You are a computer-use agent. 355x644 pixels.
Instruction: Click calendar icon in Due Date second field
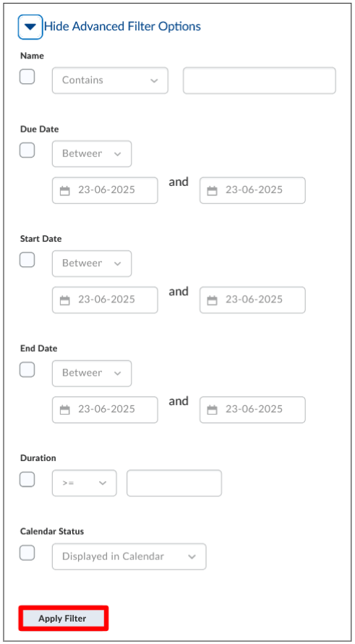[x=212, y=190]
